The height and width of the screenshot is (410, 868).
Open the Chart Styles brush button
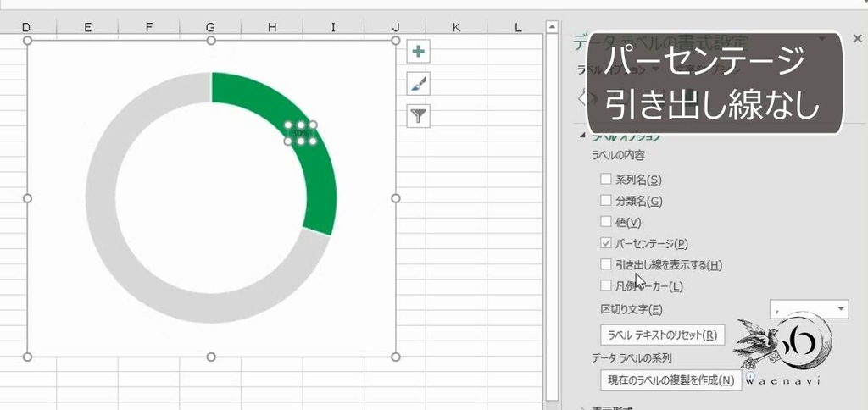pyautogui.click(x=419, y=84)
